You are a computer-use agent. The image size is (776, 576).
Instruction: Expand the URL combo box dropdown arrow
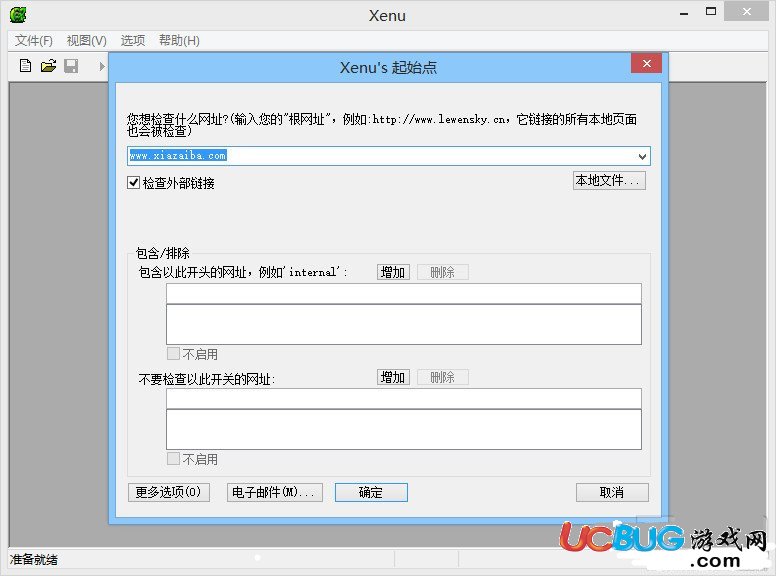click(642, 156)
